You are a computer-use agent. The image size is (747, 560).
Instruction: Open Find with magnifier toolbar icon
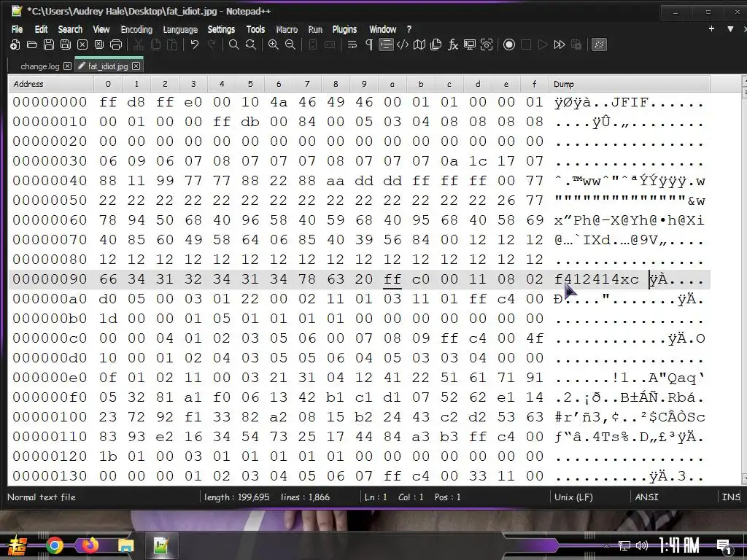234,44
